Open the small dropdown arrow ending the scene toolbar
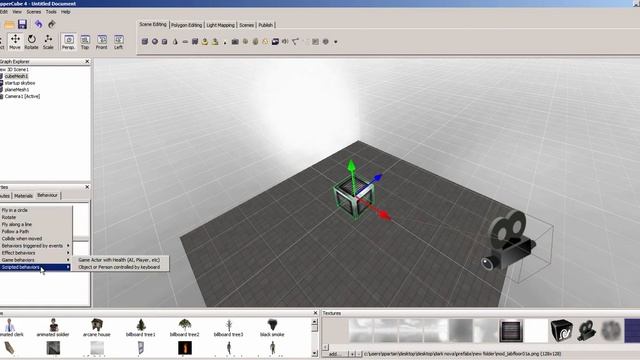This screenshot has height=360, width=640. point(336,42)
